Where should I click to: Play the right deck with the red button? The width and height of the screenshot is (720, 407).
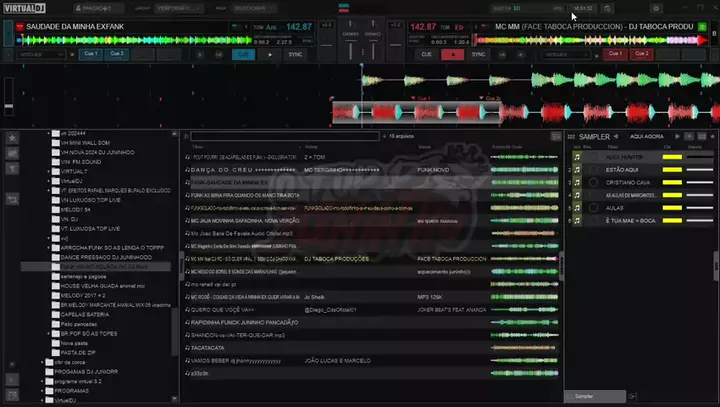coord(452,55)
